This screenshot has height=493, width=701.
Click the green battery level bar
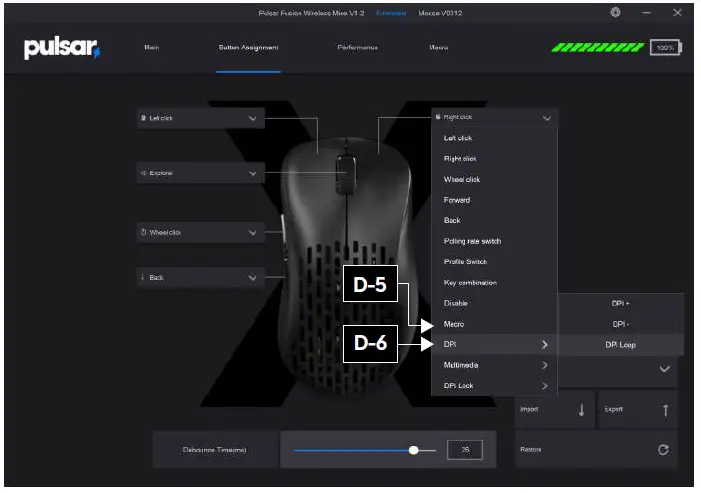point(598,47)
